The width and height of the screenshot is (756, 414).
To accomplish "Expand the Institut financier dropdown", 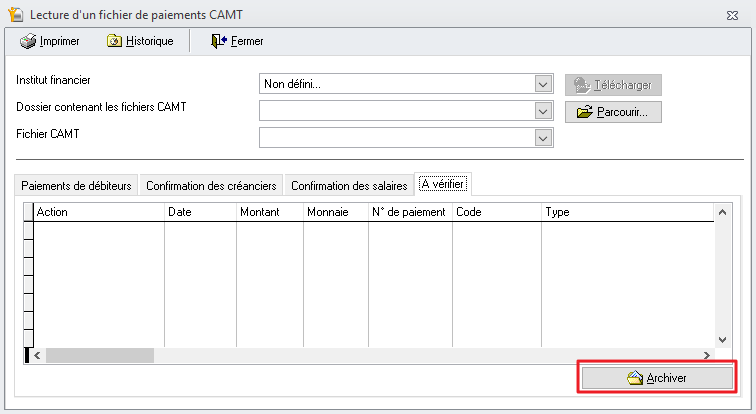I will tap(543, 84).
